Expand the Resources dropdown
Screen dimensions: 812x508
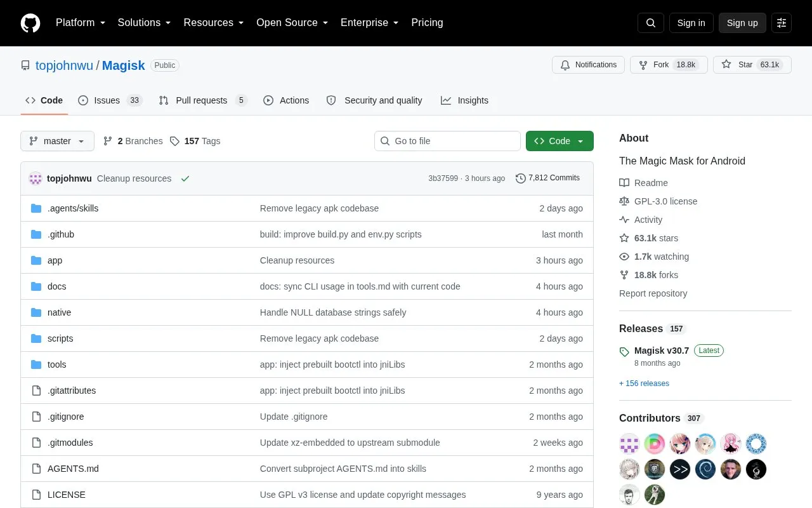[x=214, y=23]
